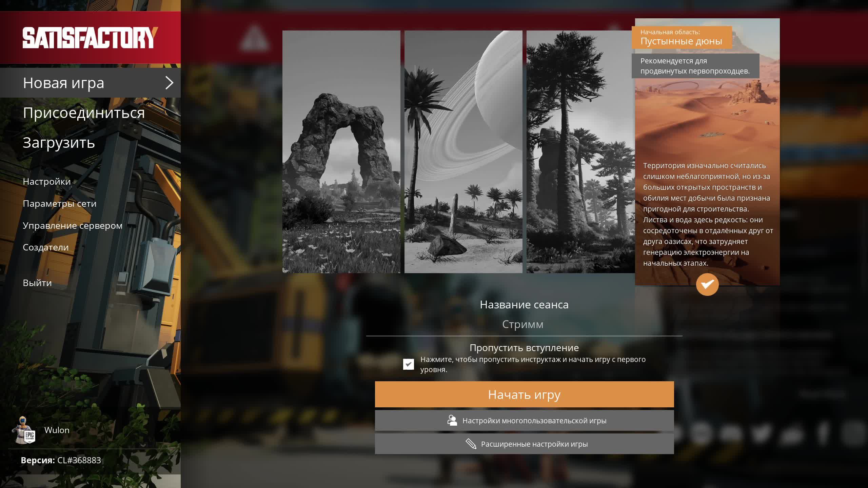Click the pencil icon for advanced settings
This screenshot has width=868, height=488.
tap(471, 444)
